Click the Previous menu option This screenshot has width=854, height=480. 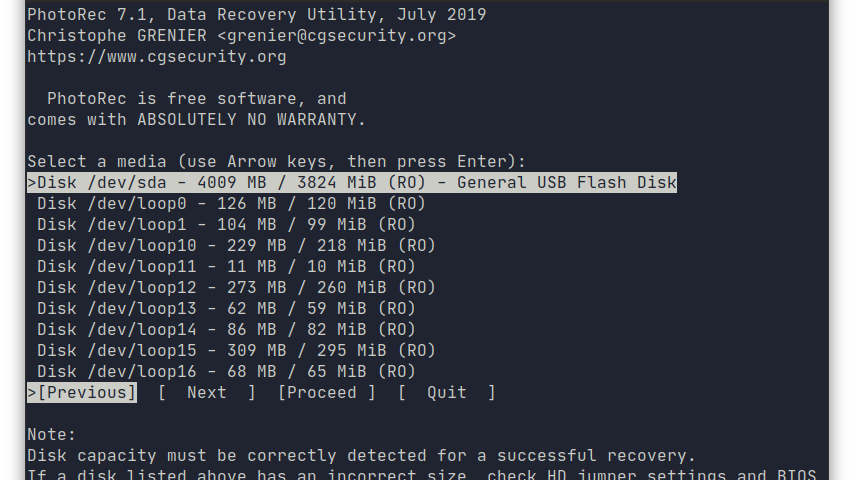coord(82,393)
